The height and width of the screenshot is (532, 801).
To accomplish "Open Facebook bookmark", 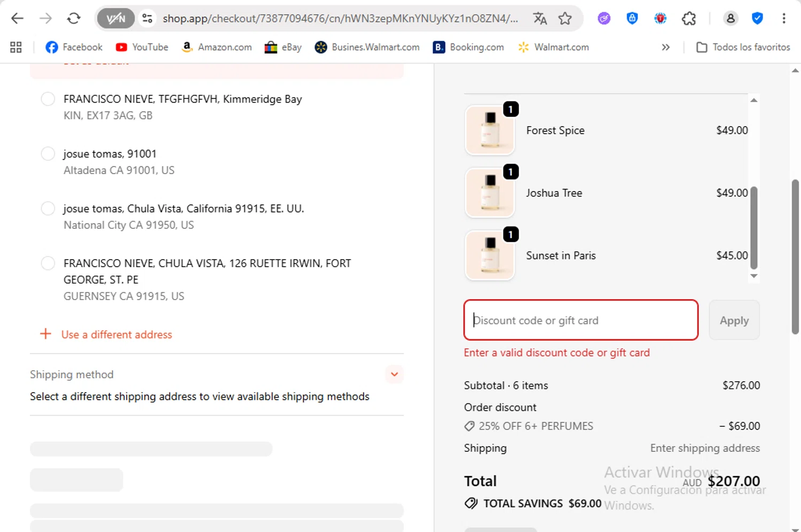I will [74, 47].
